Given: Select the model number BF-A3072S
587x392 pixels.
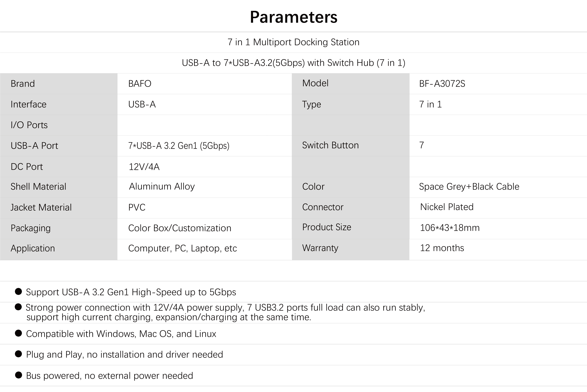Looking at the screenshot, I should [442, 84].
